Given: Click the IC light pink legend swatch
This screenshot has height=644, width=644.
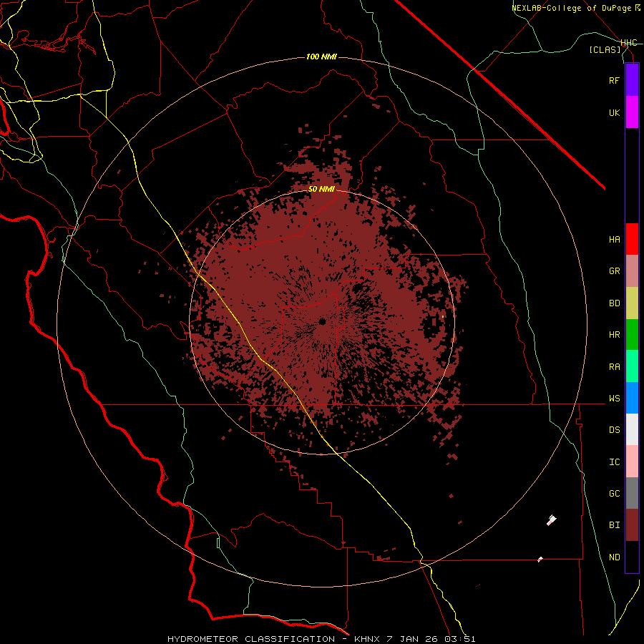Looking at the screenshot, I should point(632,462).
